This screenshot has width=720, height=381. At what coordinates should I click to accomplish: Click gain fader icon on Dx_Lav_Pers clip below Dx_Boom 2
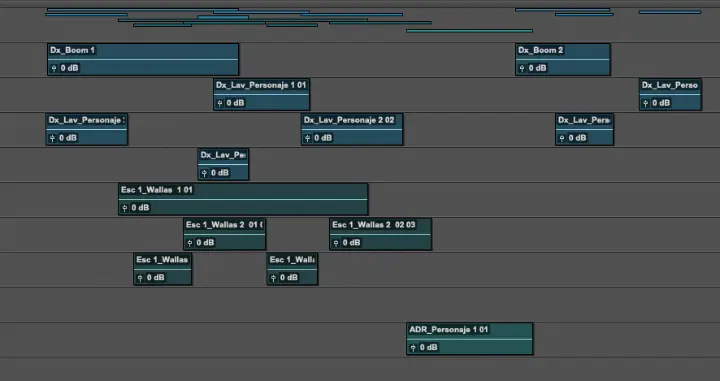click(562, 138)
